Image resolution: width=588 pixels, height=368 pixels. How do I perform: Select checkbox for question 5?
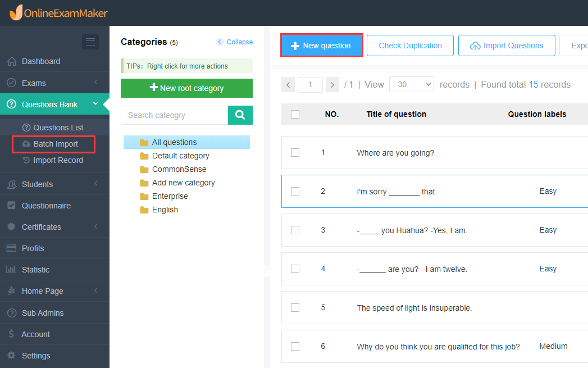(x=295, y=308)
